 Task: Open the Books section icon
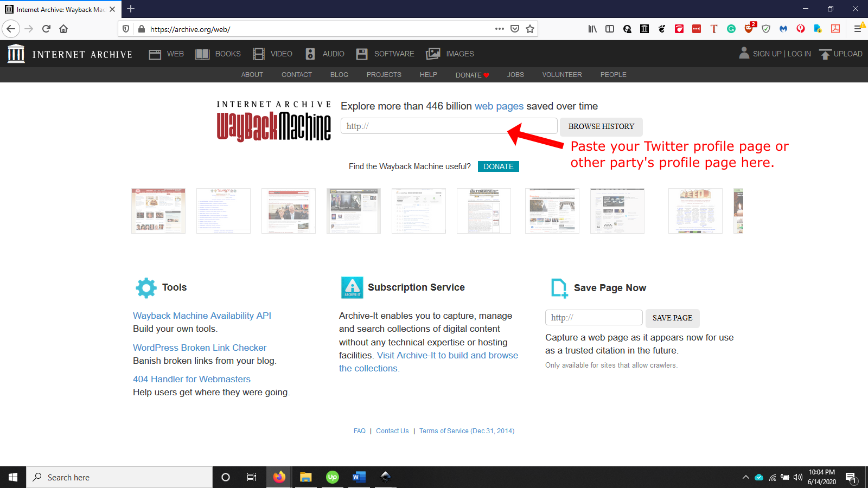202,54
